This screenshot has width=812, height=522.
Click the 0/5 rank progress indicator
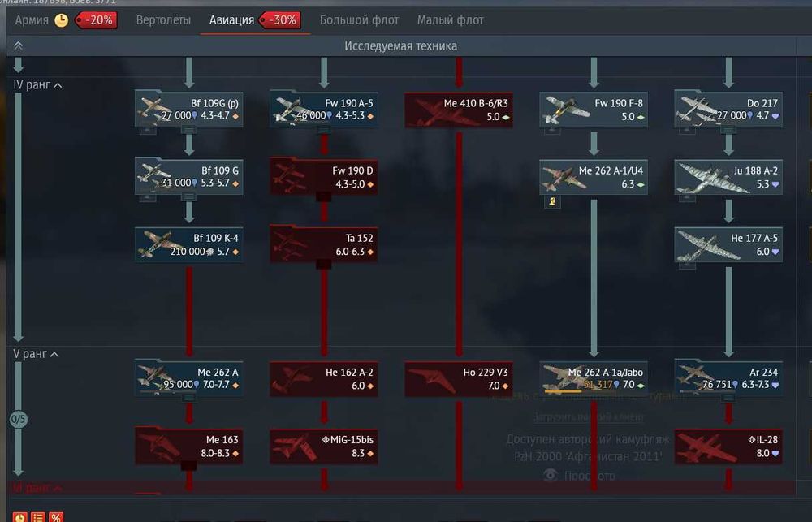coord(18,419)
